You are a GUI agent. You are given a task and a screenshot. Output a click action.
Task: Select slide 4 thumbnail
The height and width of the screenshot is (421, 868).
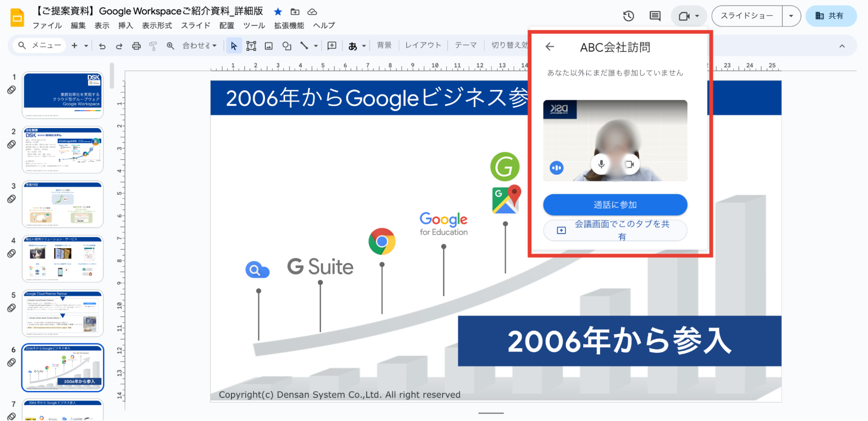tap(63, 259)
